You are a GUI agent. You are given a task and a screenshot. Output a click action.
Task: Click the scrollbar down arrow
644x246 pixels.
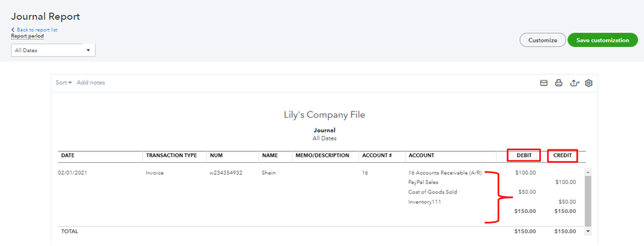588,232
